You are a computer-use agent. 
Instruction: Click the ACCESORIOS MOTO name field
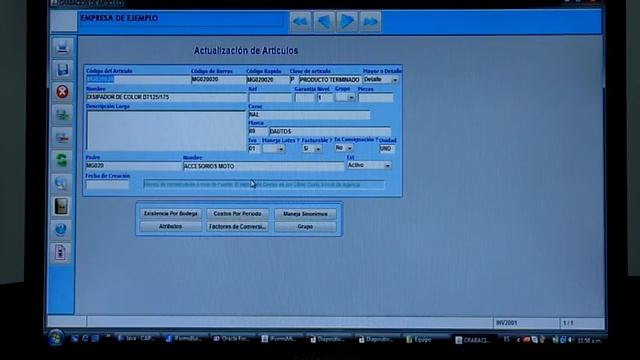pos(263,166)
